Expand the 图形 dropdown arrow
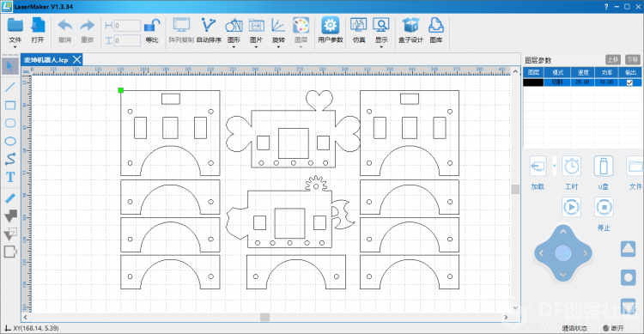 coord(234,47)
